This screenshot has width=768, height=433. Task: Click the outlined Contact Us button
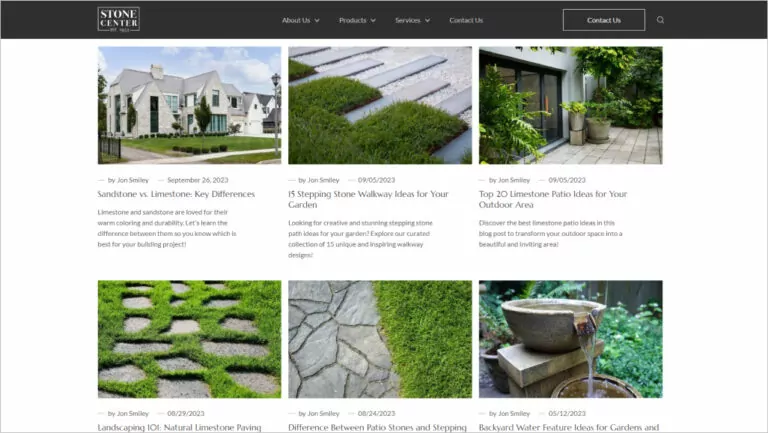[x=603, y=20]
